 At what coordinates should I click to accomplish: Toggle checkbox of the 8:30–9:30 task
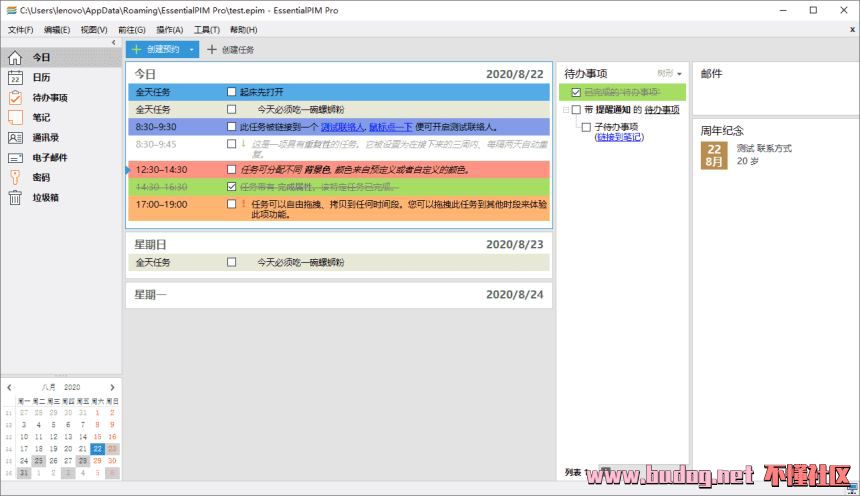point(231,127)
